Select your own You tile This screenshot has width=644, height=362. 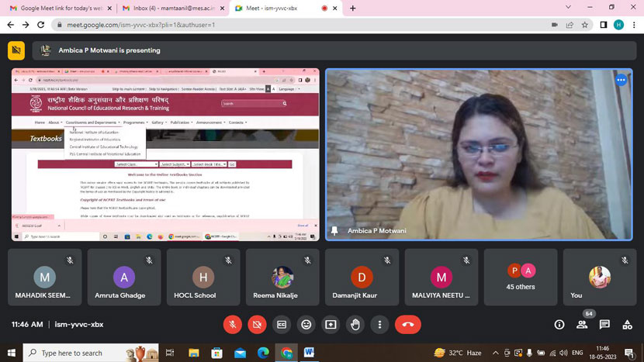point(600,277)
